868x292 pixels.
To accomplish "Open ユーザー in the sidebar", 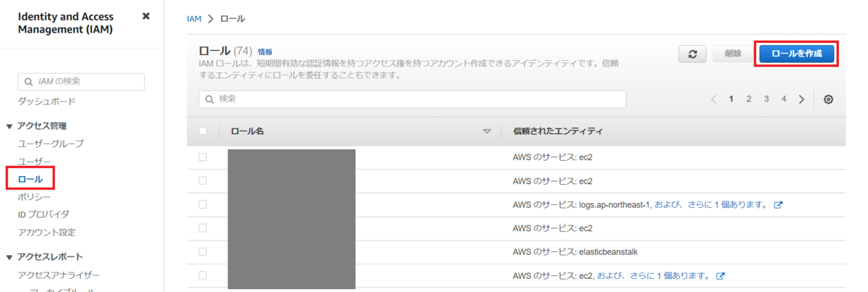I will [x=35, y=161].
